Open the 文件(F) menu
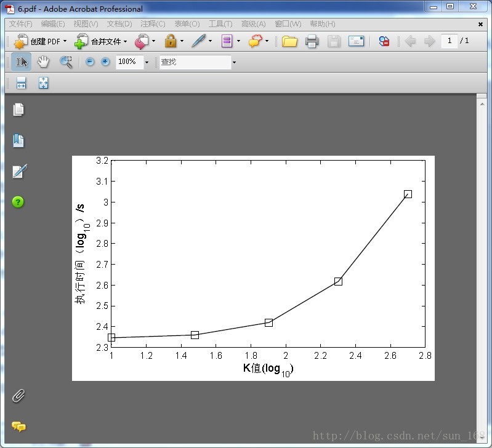 [20, 24]
